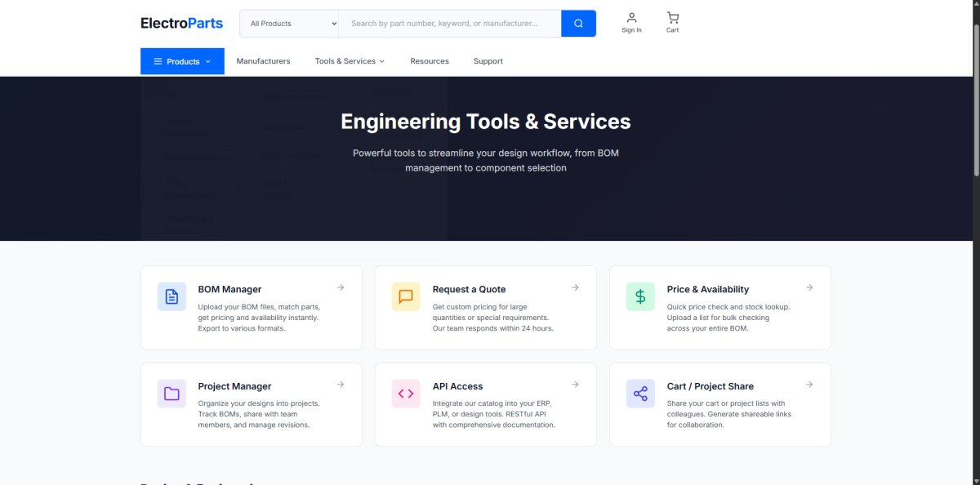The height and width of the screenshot is (485, 980).
Task: Expand the Tools & Services menu chevron
Action: point(382,60)
